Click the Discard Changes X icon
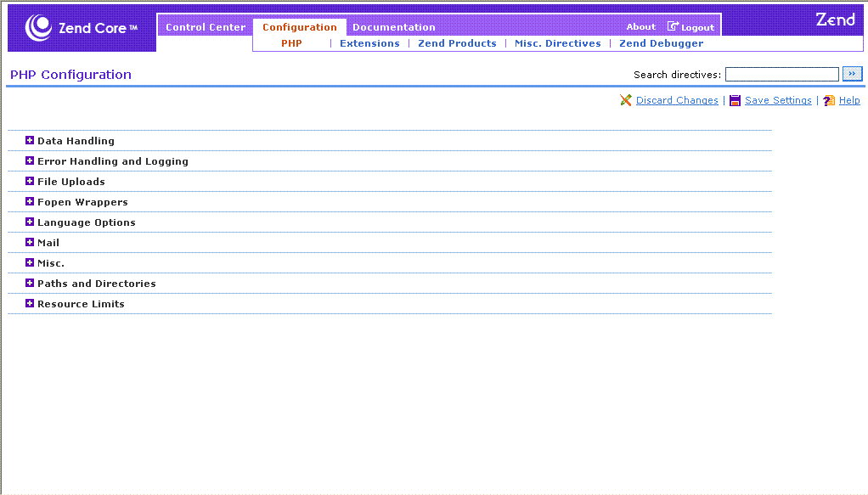The width and height of the screenshot is (868, 495). tap(626, 100)
